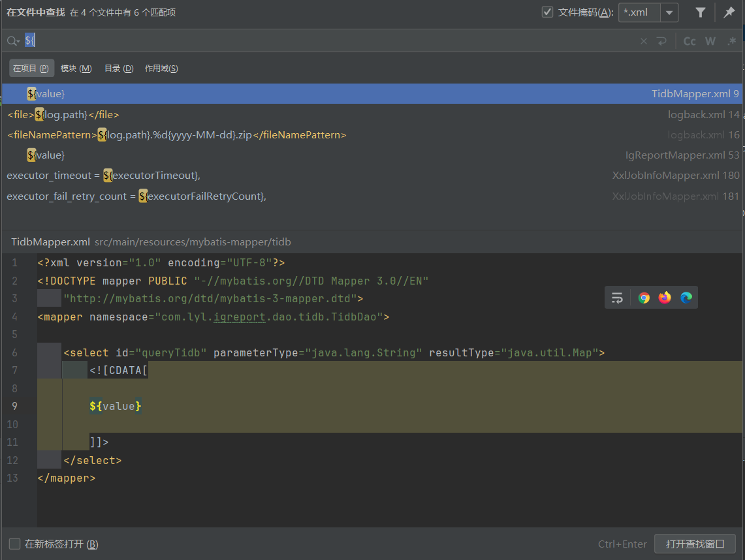Click the src/main/resources/mybatis-mapper/tidb path text
Viewport: 745px width, 560px height.
[x=193, y=242]
